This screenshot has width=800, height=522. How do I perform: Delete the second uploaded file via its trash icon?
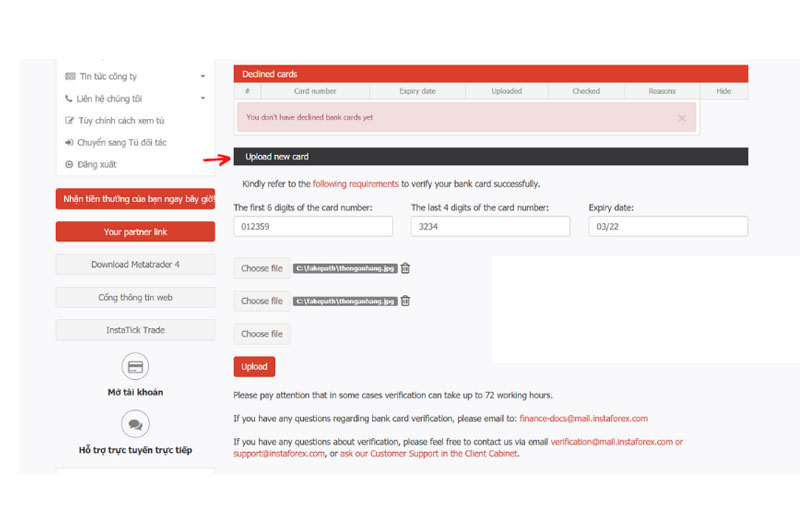[405, 301]
